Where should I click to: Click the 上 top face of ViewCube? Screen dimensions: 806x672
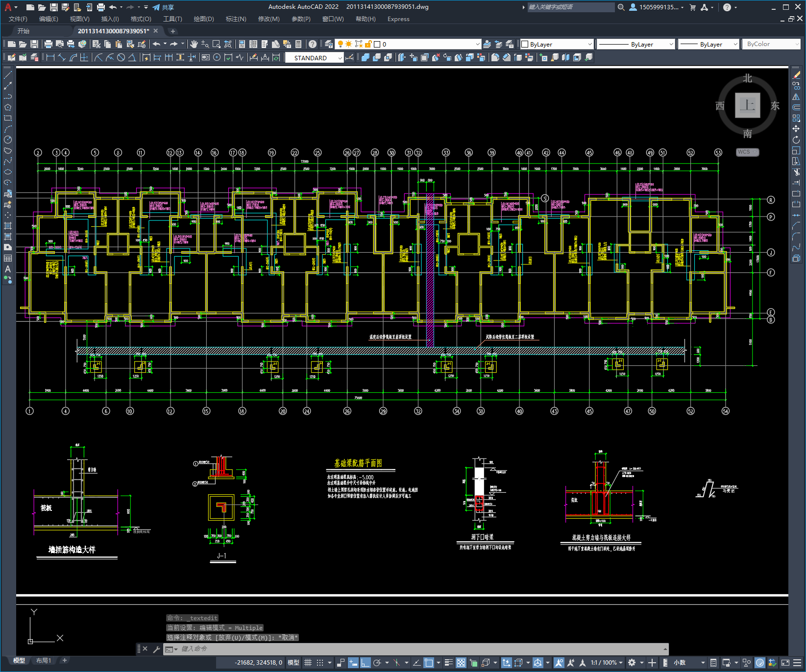(747, 105)
